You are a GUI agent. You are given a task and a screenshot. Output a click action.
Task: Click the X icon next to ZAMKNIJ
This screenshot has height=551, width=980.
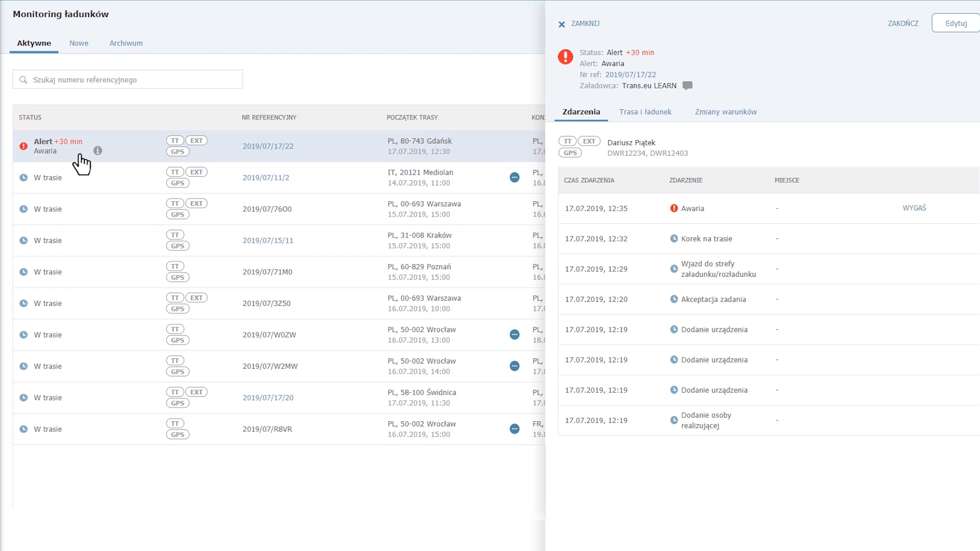tap(561, 24)
